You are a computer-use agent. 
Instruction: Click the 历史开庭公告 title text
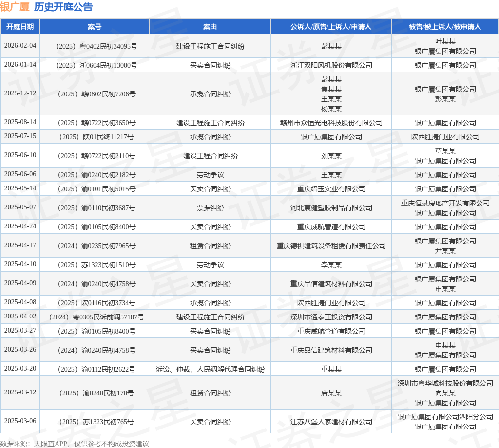pyautogui.click(x=63, y=7)
